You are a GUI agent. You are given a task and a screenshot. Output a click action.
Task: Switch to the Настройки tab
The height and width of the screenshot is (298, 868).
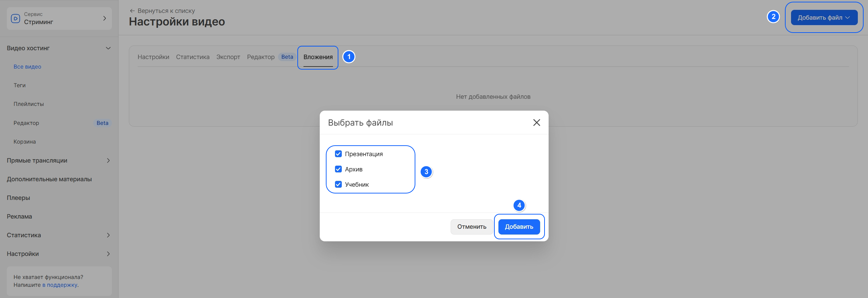[x=153, y=57]
